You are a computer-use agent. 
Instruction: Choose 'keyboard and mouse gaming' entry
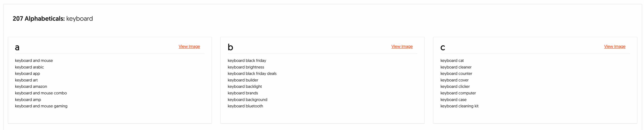[x=41, y=106]
